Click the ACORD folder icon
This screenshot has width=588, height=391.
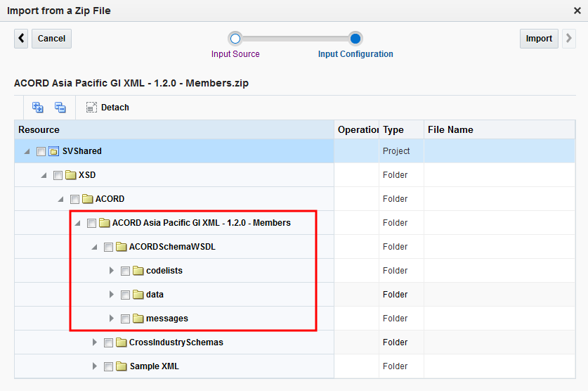tap(87, 199)
